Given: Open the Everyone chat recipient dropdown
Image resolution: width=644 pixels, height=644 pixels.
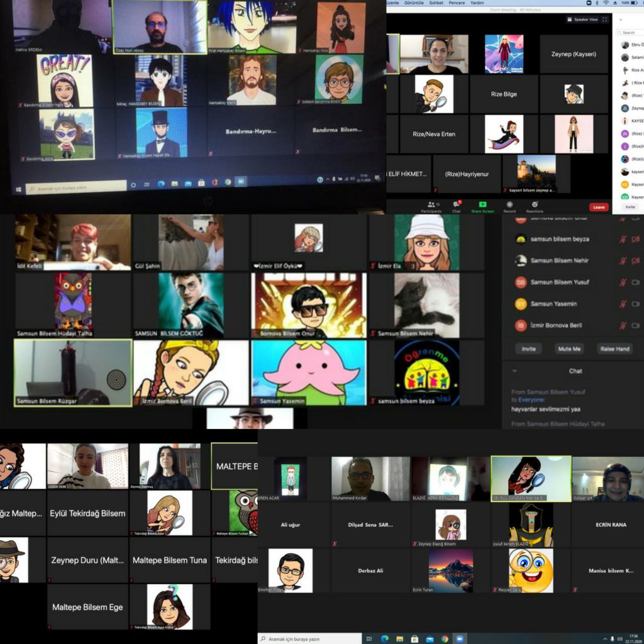Looking at the screenshot, I should click(533, 399).
